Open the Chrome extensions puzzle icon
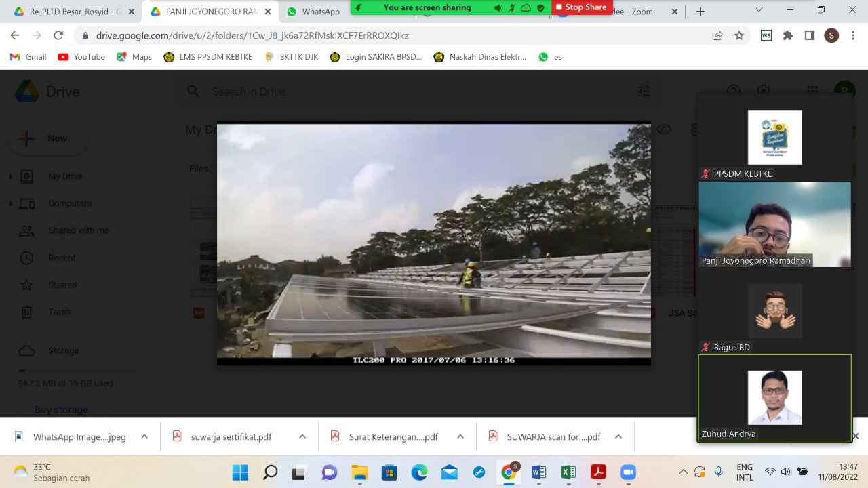This screenshot has height=488, width=868. point(787,35)
